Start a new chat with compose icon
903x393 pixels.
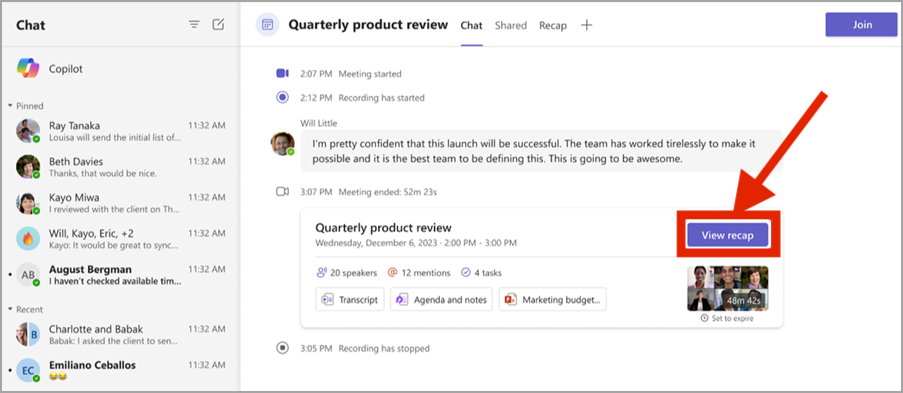click(218, 25)
